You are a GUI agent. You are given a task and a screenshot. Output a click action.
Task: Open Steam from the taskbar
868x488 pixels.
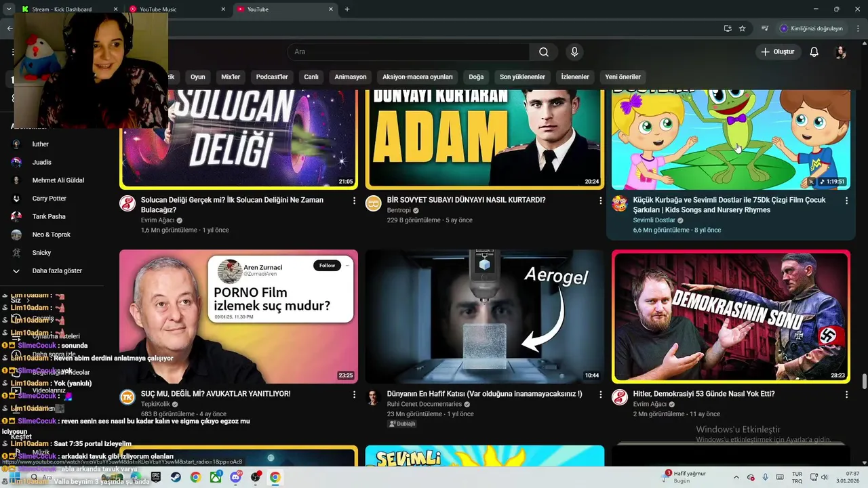[x=176, y=477]
